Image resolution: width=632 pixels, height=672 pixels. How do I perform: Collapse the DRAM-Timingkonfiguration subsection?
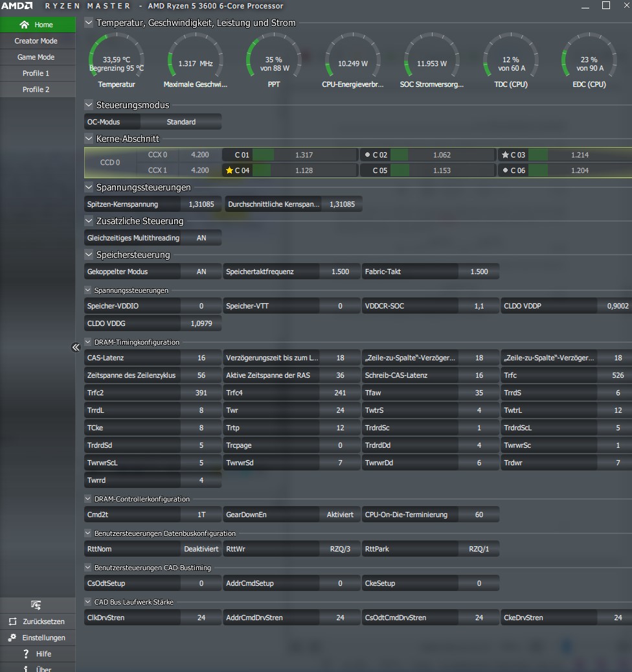coord(88,342)
